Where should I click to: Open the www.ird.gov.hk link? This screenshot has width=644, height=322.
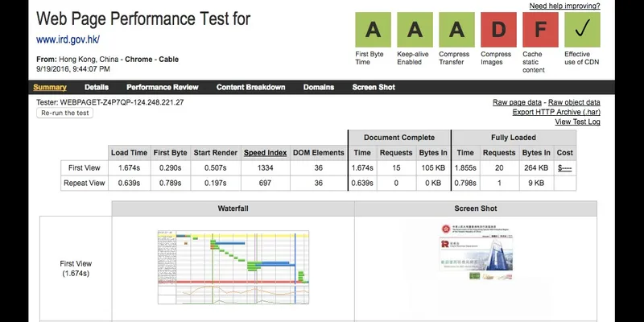(68, 39)
